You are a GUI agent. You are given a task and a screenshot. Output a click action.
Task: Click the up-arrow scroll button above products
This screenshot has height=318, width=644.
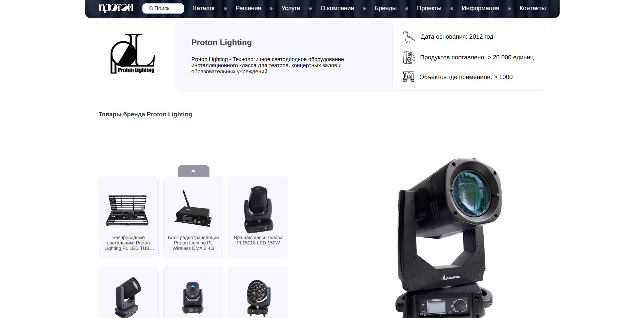(194, 171)
